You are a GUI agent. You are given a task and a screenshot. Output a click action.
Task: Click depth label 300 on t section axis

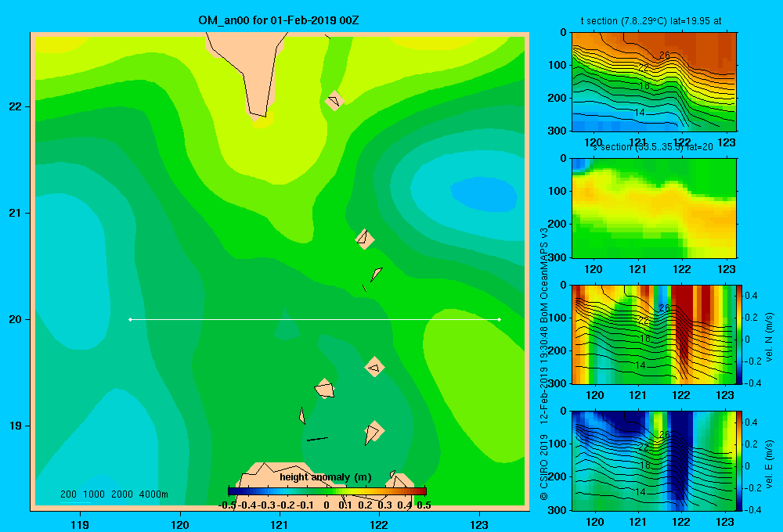(557, 131)
